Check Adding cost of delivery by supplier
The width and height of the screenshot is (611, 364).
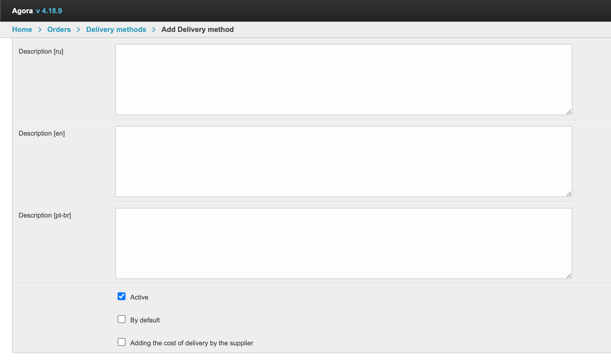tap(122, 342)
